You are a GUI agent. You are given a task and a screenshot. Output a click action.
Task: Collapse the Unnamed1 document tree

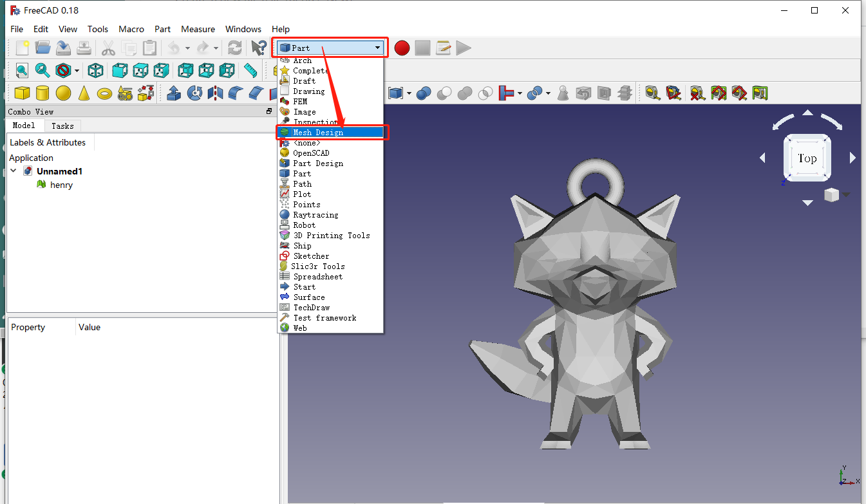click(14, 171)
